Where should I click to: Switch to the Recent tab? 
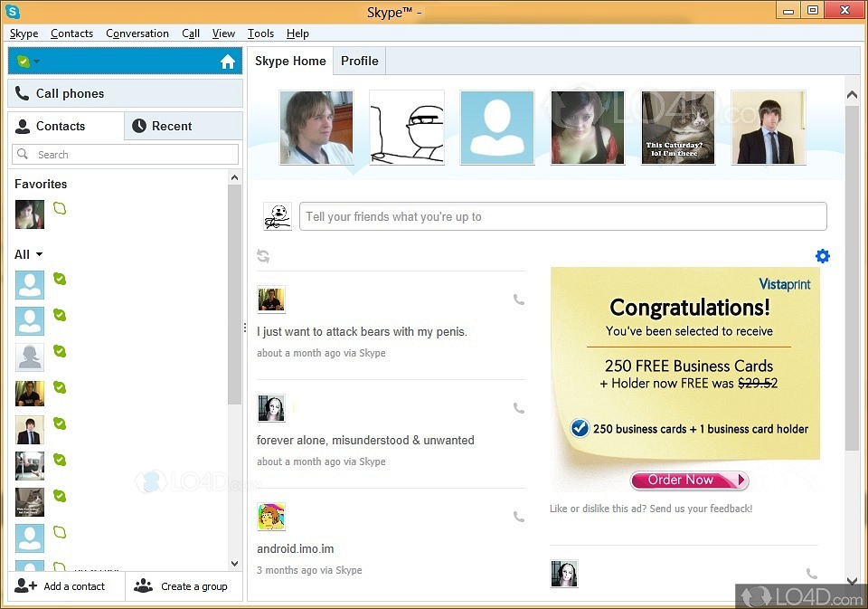(172, 126)
